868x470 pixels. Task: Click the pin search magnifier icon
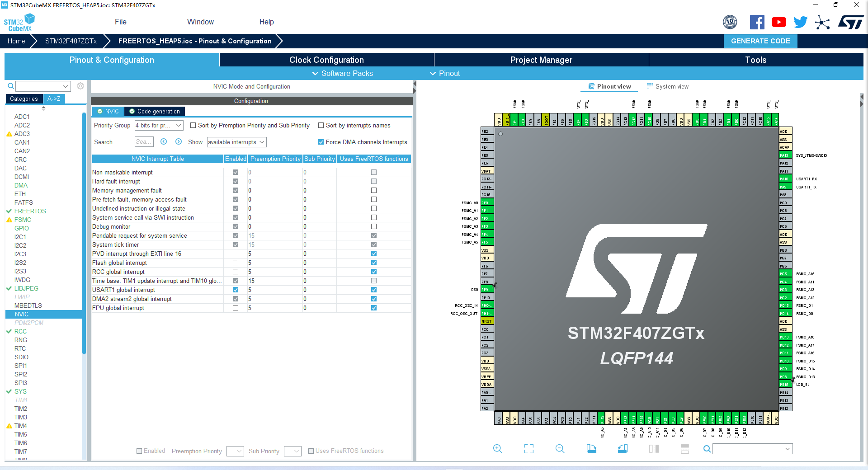click(x=707, y=449)
